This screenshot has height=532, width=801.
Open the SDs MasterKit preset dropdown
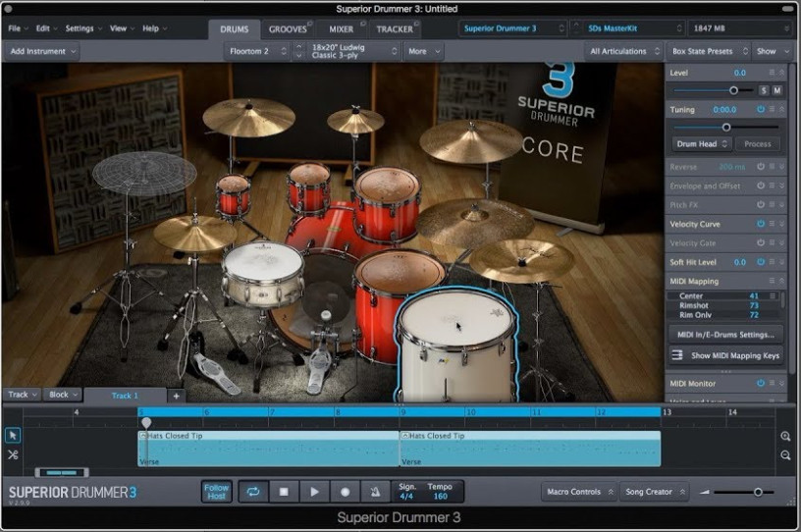click(633, 28)
